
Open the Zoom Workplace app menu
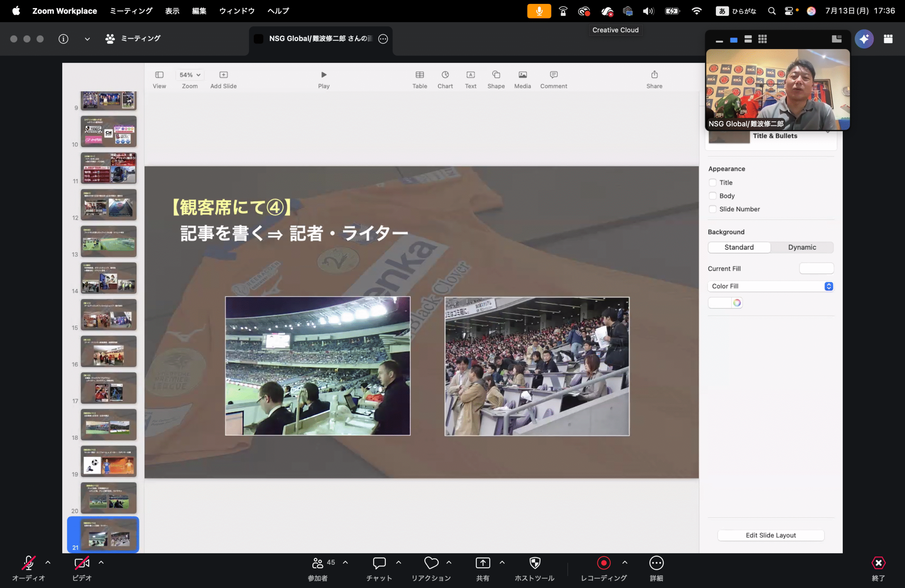click(65, 11)
